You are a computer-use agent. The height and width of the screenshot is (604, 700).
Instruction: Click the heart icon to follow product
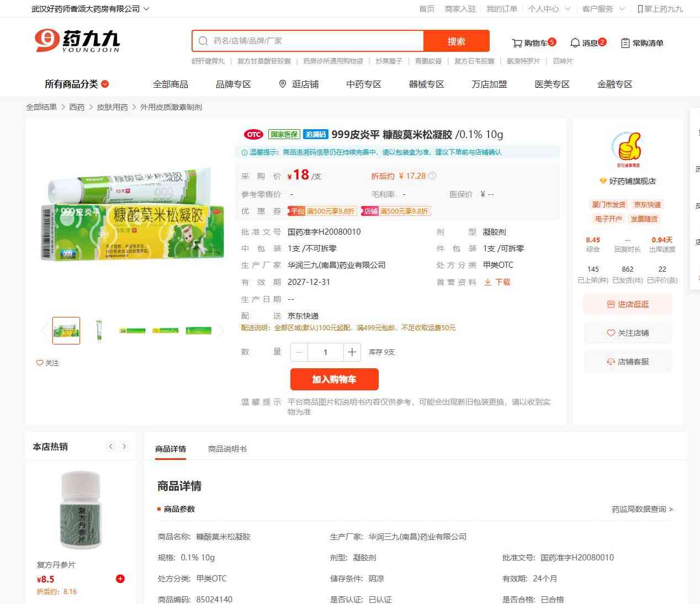point(40,363)
